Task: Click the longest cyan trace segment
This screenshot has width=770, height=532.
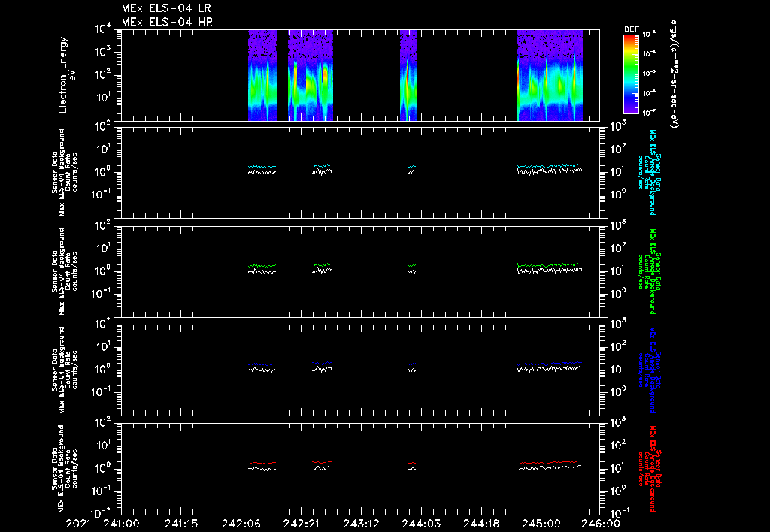Action: [550, 166]
